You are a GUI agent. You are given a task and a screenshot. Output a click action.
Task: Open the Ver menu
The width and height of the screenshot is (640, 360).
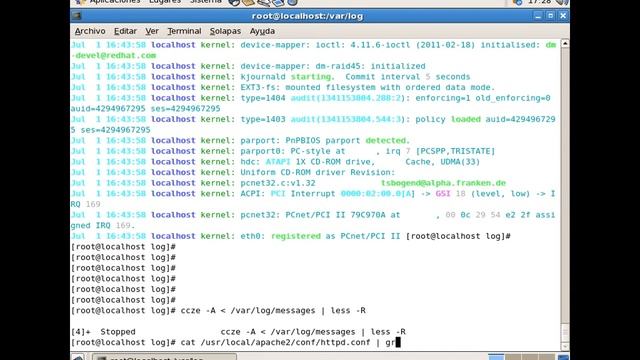(x=152, y=31)
